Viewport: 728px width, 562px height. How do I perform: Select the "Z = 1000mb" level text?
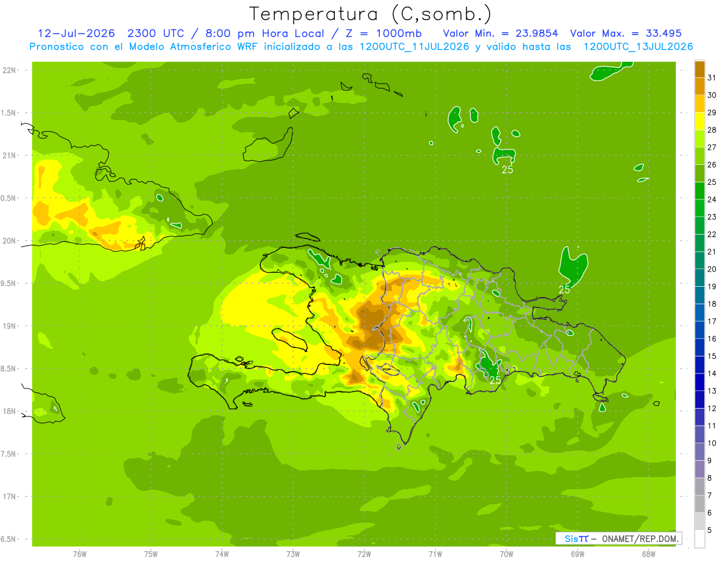tap(379, 33)
